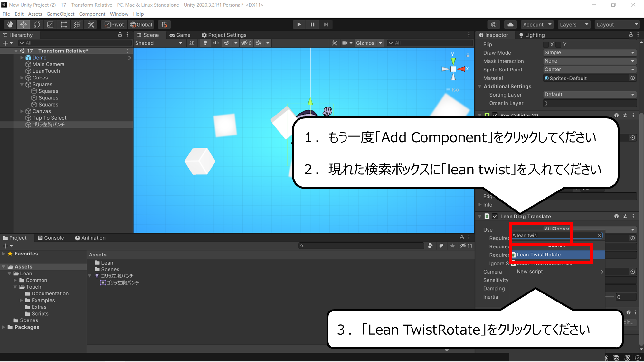Disable Lean Drag Translate component checkbox
The width and height of the screenshot is (644, 362).
click(495, 216)
